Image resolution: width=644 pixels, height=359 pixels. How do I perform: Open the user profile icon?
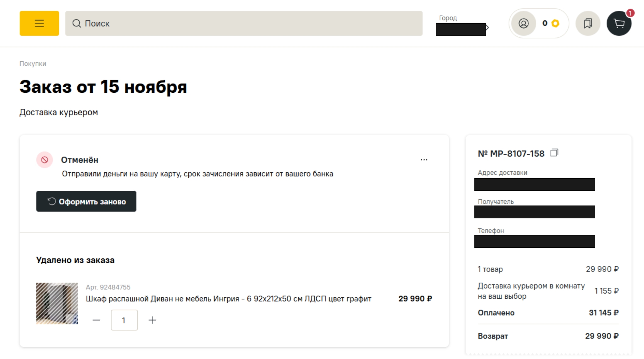point(524,23)
